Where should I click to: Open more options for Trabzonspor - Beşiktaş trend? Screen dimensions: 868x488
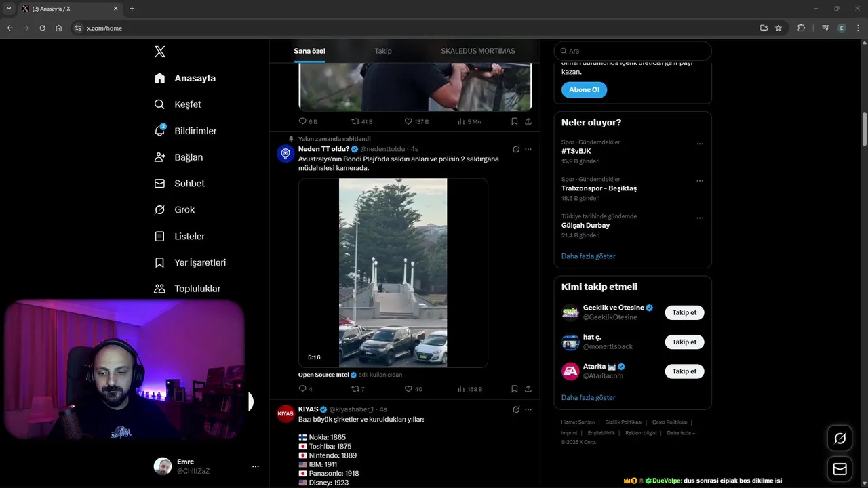coord(700,181)
